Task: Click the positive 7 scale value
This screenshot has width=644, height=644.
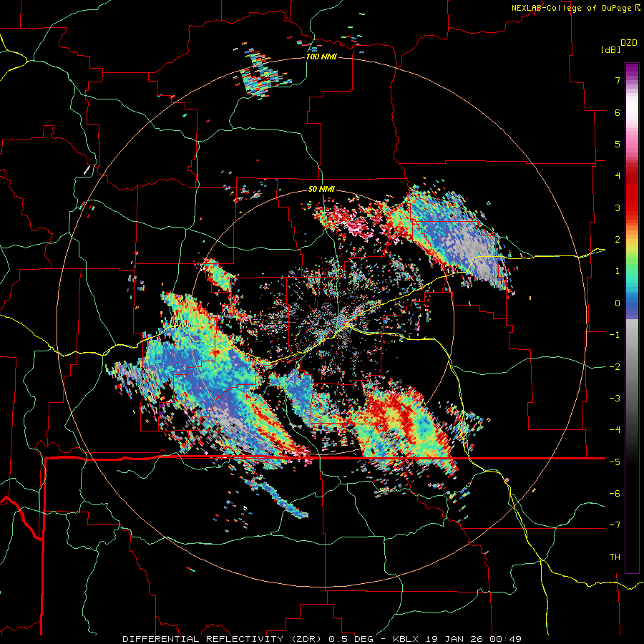Action: coord(618,80)
